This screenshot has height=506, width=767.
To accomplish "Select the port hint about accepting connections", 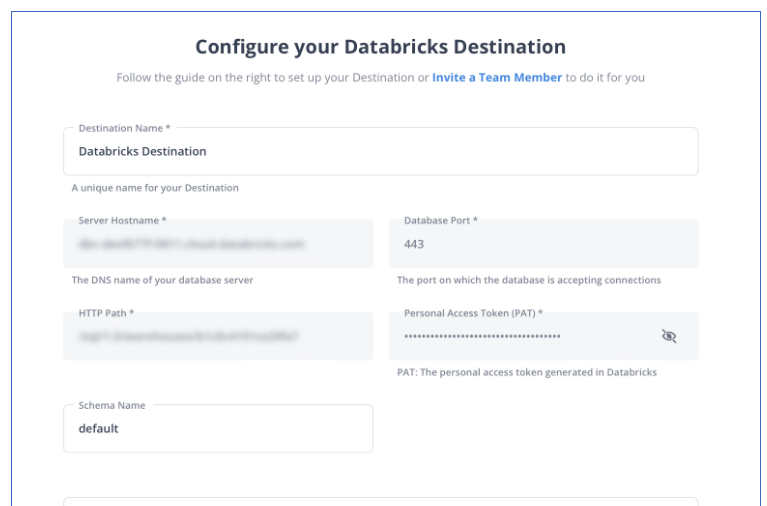I will coord(529,280).
